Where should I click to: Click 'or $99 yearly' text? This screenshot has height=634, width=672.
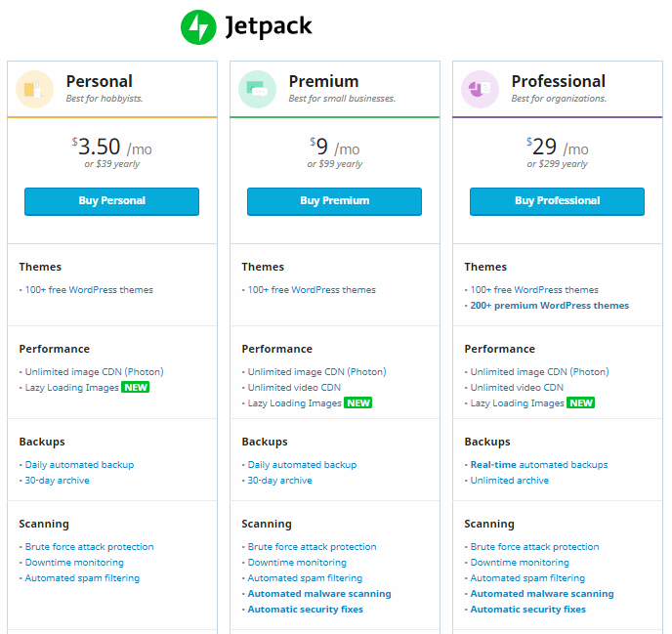pyautogui.click(x=335, y=164)
